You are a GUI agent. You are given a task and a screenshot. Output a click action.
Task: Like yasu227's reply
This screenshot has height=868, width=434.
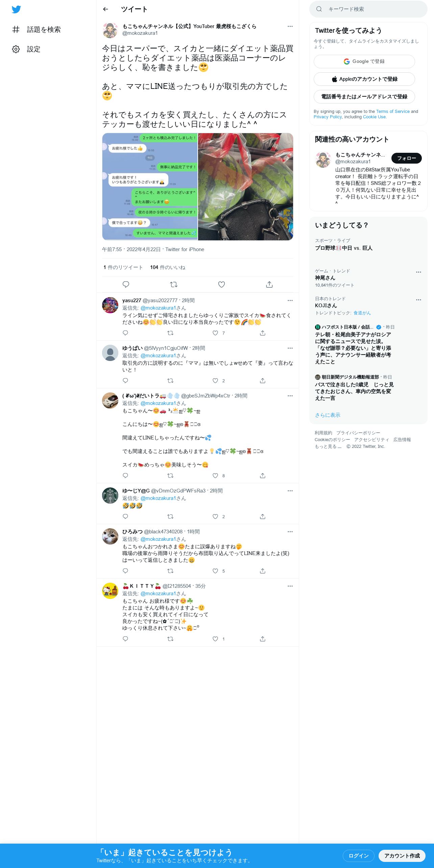click(x=215, y=333)
